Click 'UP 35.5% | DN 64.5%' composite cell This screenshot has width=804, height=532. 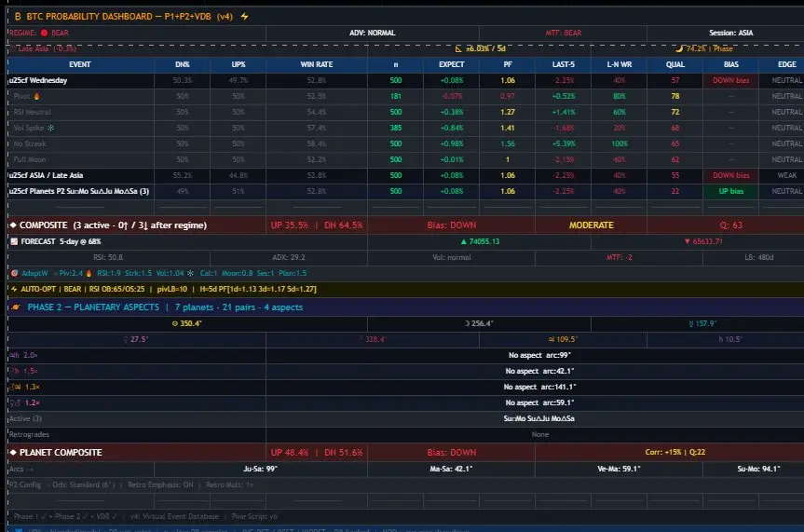(317, 225)
